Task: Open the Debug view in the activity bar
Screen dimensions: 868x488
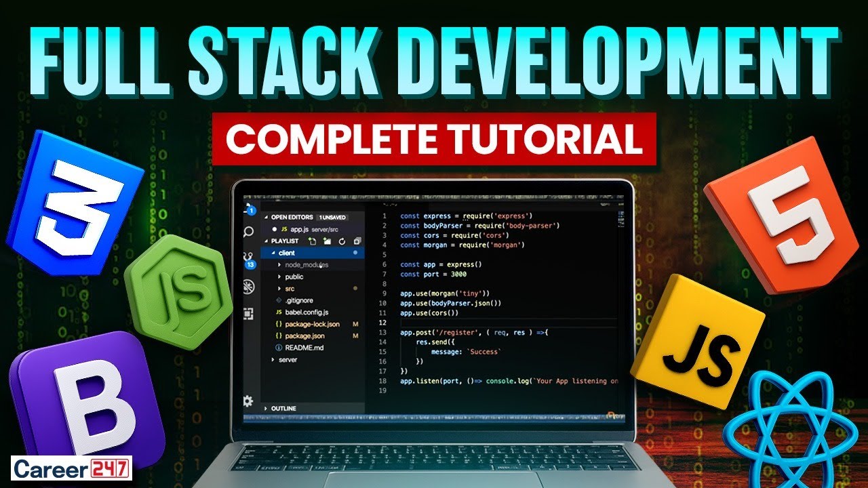Action: [x=249, y=285]
